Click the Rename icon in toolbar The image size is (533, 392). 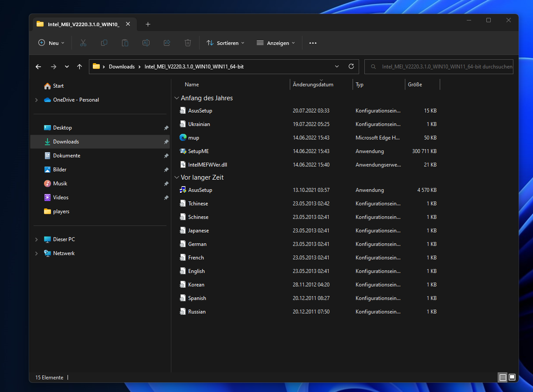click(x=146, y=43)
